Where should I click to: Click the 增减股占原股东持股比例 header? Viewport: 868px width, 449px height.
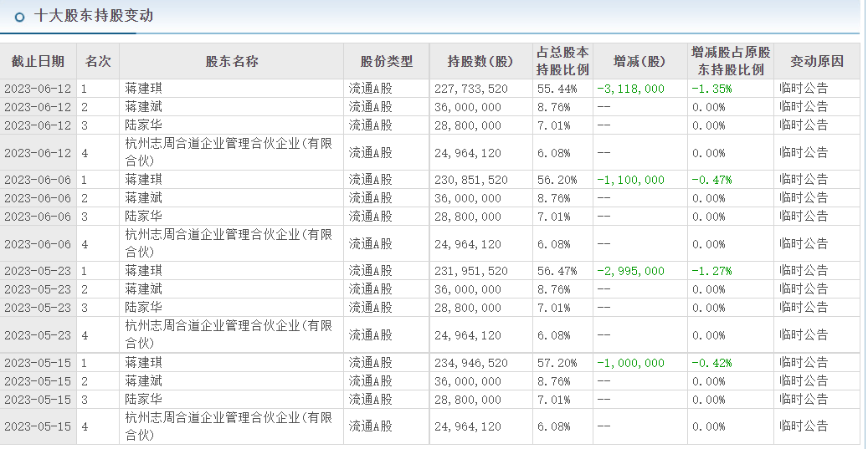pyautogui.click(x=731, y=62)
